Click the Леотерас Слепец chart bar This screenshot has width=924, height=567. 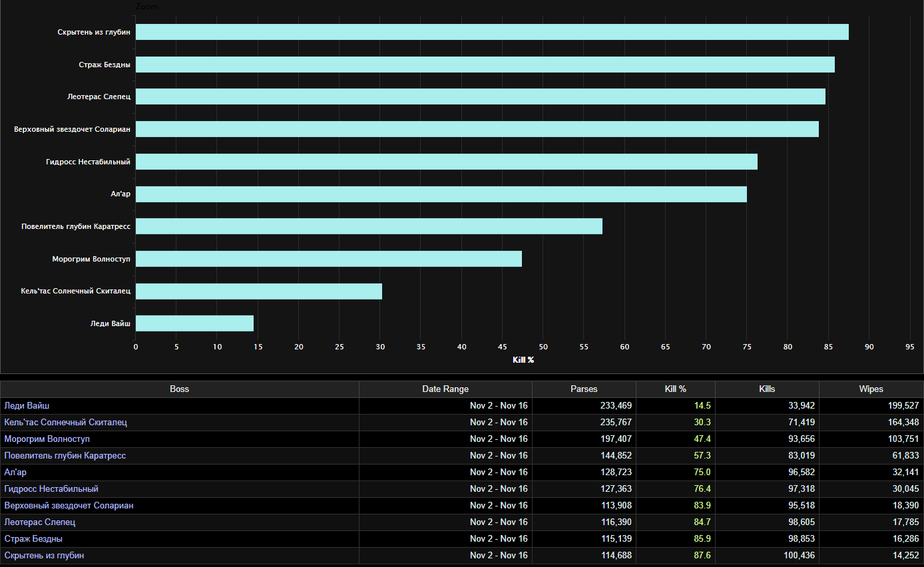(x=481, y=96)
